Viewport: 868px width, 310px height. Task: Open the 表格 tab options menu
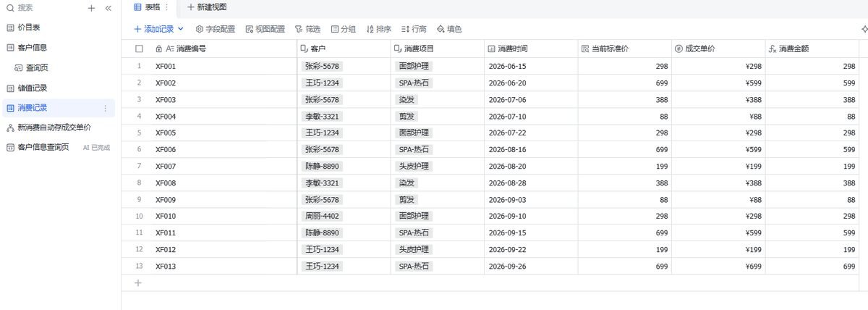click(167, 7)
